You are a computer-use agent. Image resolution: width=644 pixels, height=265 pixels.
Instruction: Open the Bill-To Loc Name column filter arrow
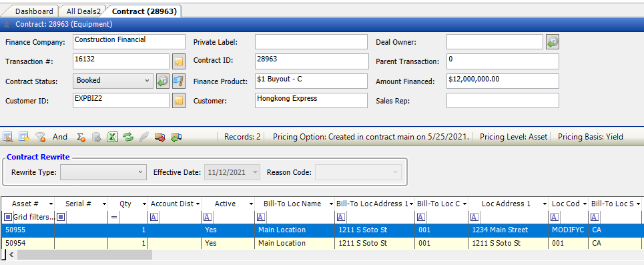tap(330, 204)
